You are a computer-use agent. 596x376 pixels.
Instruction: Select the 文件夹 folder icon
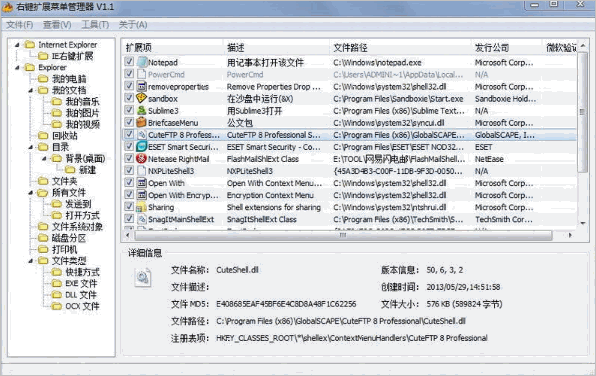click(43, 181)
